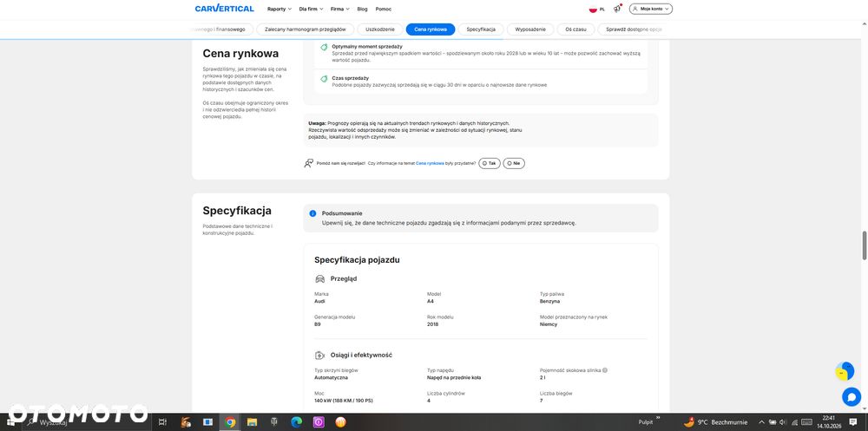Click the page vertical scrollbar thumb
Image resolution: width=868 pixels, height=431 pixels.
pyautogui.click(x=865, y=245)
